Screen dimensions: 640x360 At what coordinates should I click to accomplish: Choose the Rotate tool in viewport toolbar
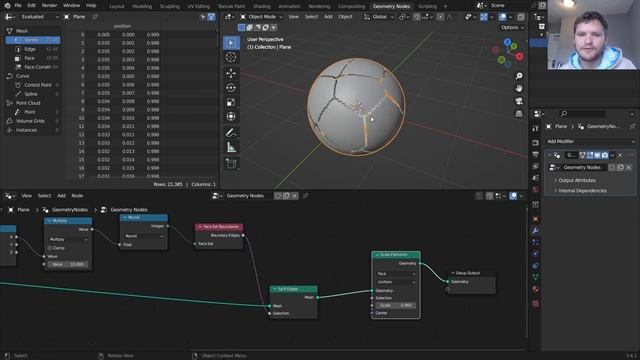pos(231,88)
